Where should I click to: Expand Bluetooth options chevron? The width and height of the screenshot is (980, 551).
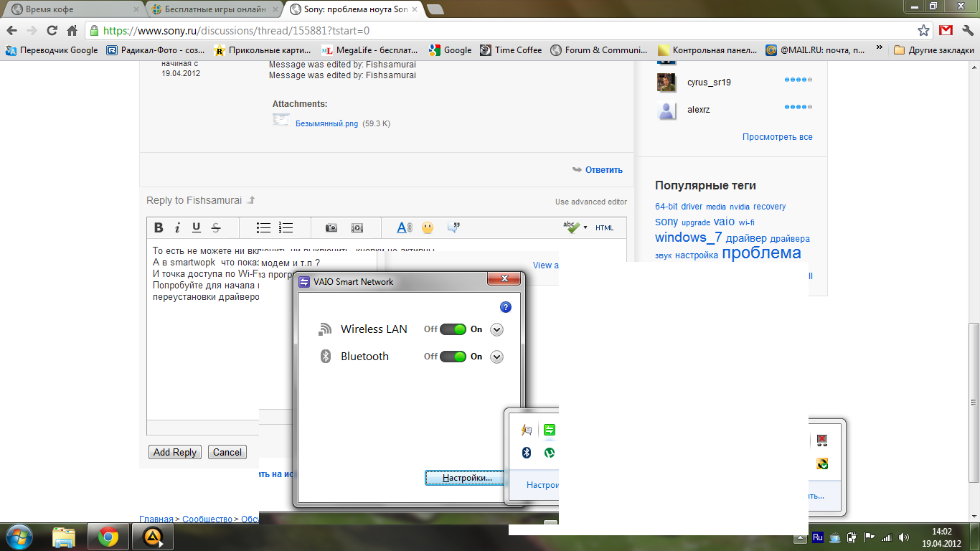[496, 357]
